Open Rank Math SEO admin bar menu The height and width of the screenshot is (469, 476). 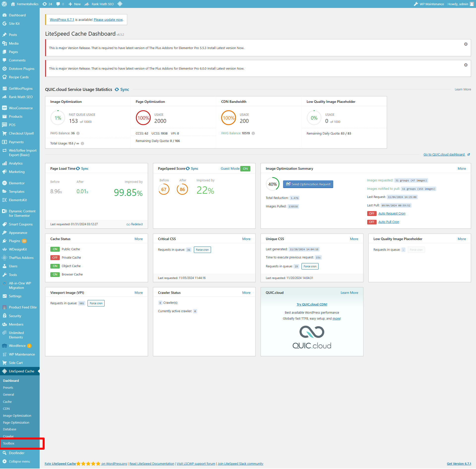(x=99, y=4)
